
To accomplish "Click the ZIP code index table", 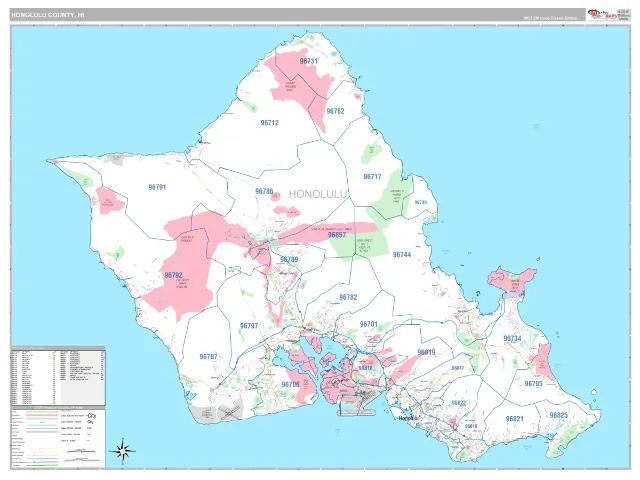I will pyautogui.click(x=58, y=376).
